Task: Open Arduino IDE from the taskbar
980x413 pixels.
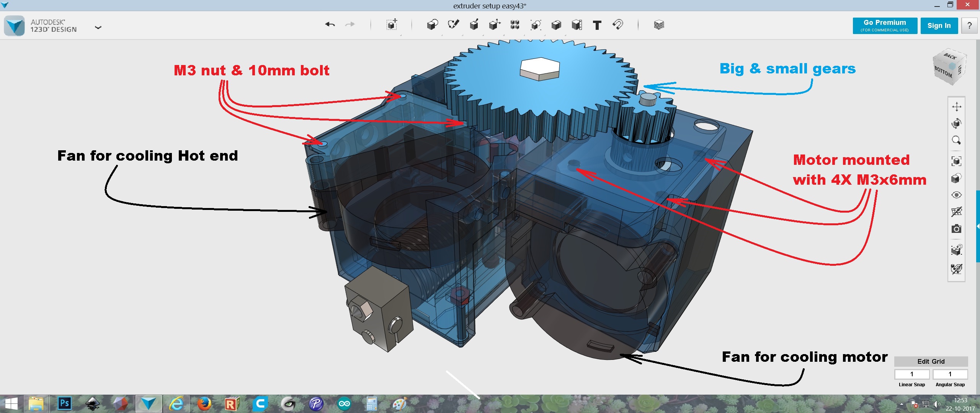Action: pos(344,404)
